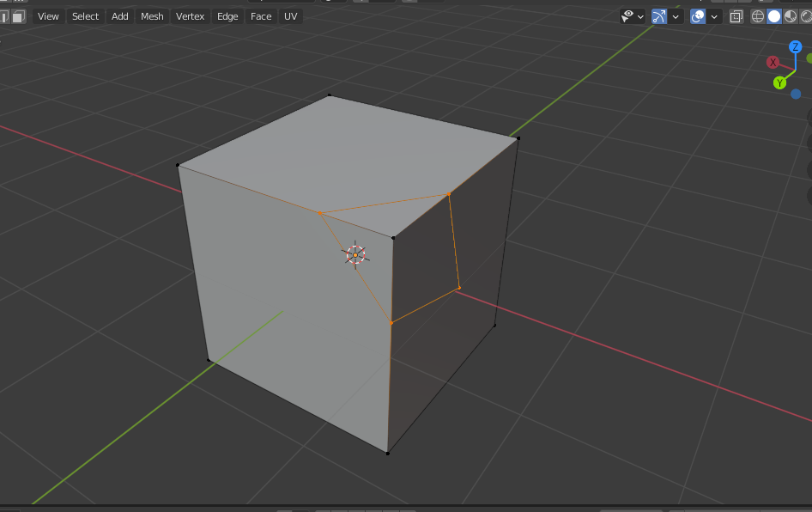812x512 pixels.
Task: Open the View menu
Action: [48, 16]
